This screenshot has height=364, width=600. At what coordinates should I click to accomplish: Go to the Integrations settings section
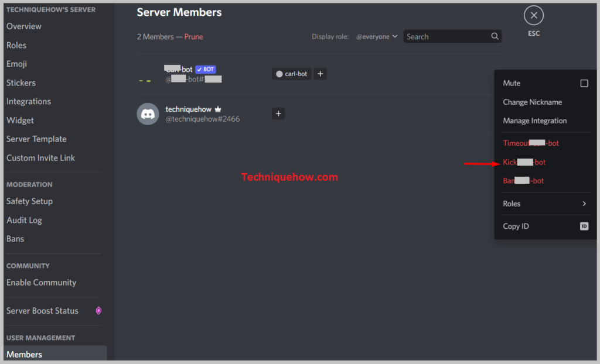pos(29,101)
